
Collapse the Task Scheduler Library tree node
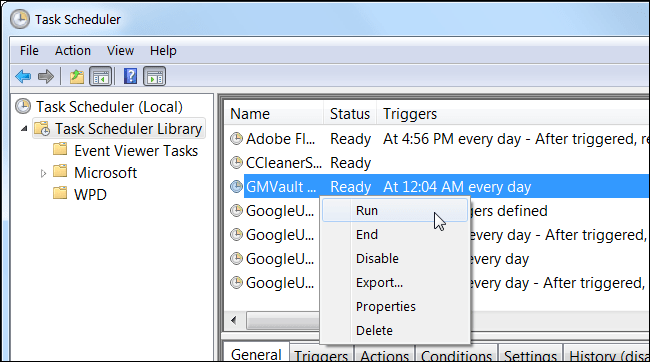(x=24, y=129)
